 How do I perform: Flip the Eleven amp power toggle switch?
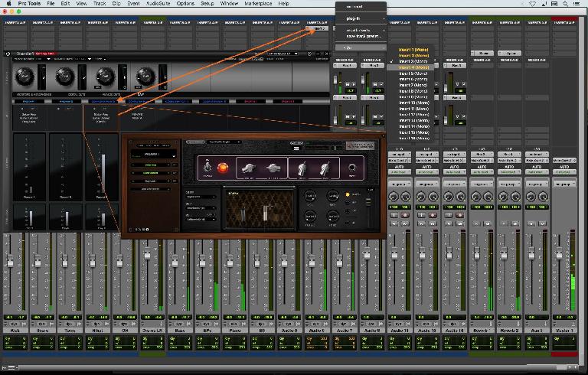click(x=207, y=167)
